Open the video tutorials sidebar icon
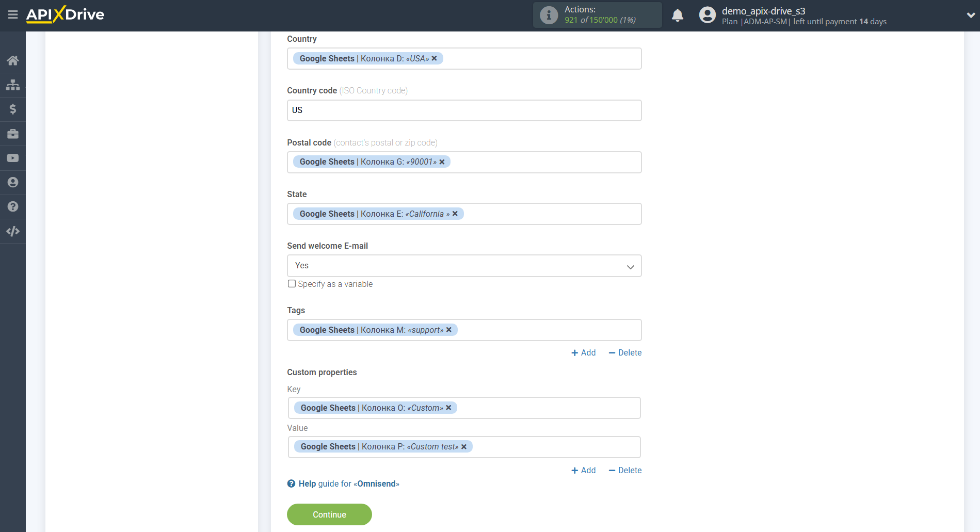The height and width of the screenshot is (532, 980). [x=13, y=158]
